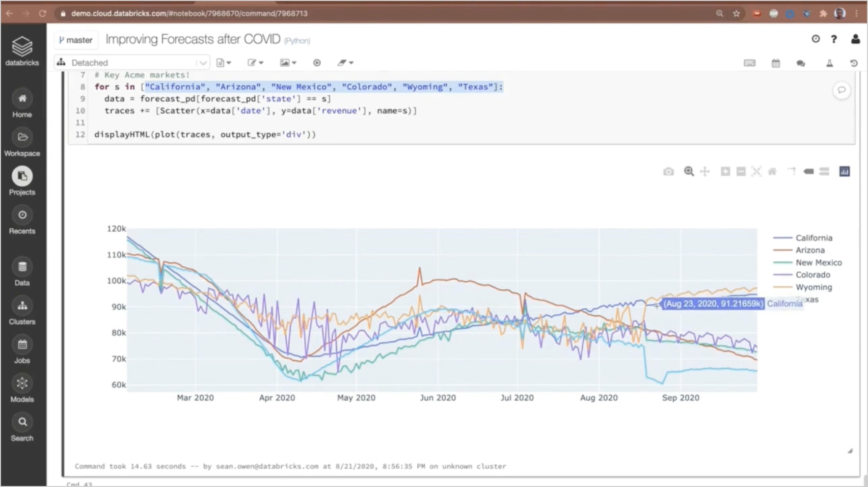The width and height of the screenshot is (868, 487).
Task: Reset chart axes with the home icon
Action: (x=772, y=172)
